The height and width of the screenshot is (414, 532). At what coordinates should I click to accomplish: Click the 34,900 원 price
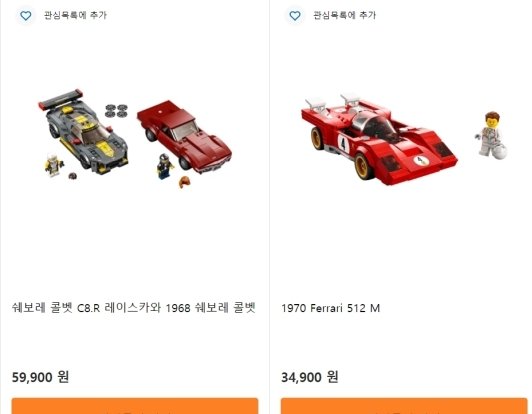click(x=309, y=377)
